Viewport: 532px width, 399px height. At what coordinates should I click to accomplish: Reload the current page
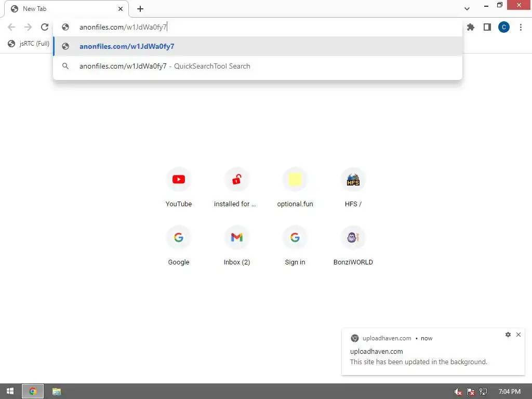pyautogui.click(x=45, y=27)
